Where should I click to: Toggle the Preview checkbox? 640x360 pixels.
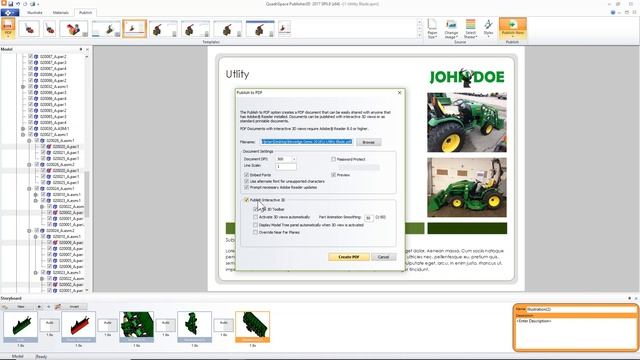coord(333,175)
